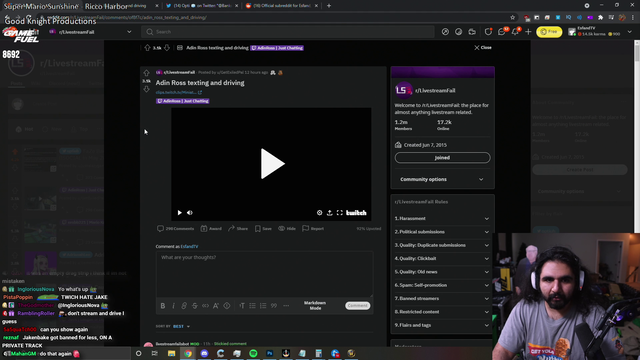Open Reddit chat icon with badge
The width and height of the screenshot is (640, 360).
point(502,32)
